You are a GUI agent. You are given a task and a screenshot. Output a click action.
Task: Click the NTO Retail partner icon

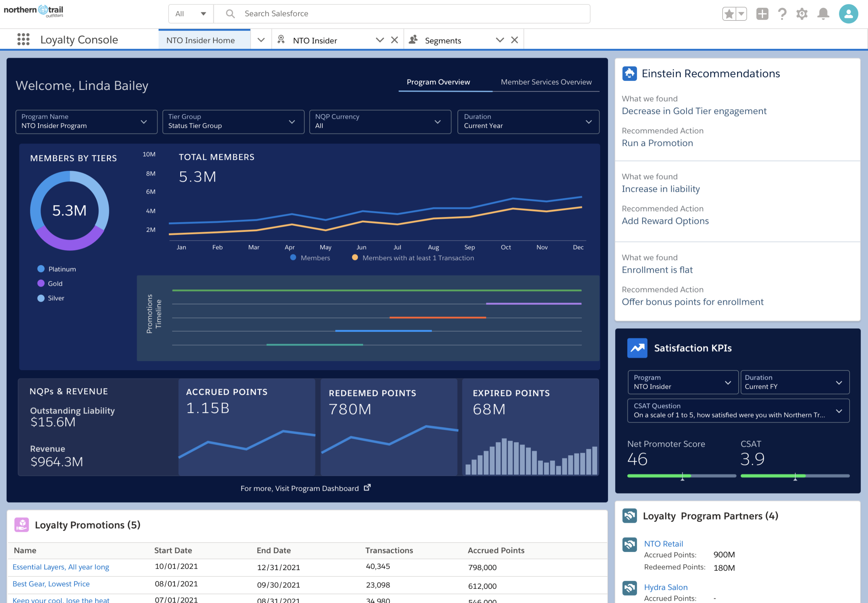pyautogui.click(x=629, y=544)
